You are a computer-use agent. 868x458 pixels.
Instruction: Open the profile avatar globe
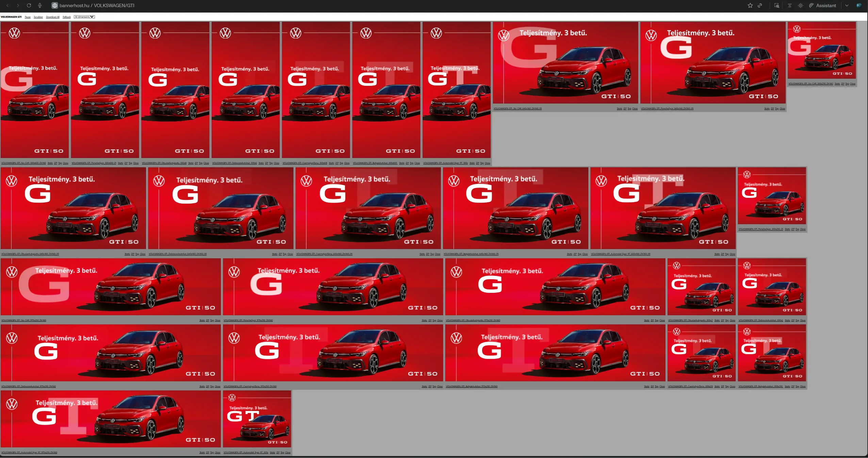(859, 5)
